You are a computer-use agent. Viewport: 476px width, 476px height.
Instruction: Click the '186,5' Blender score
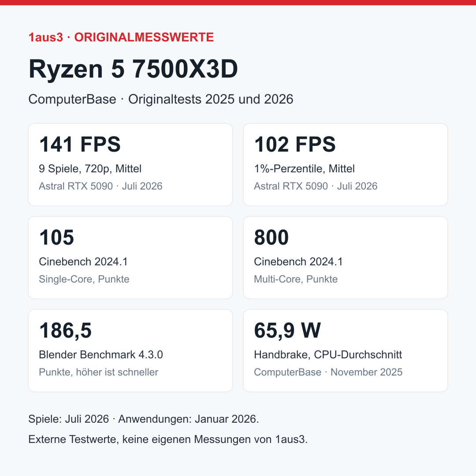coord(65,331)
